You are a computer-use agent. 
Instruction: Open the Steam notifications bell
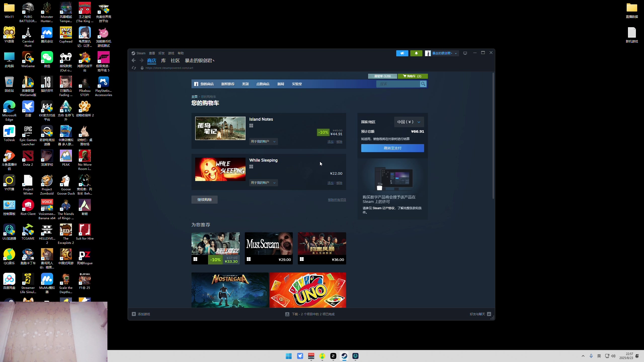click(416, 53)
